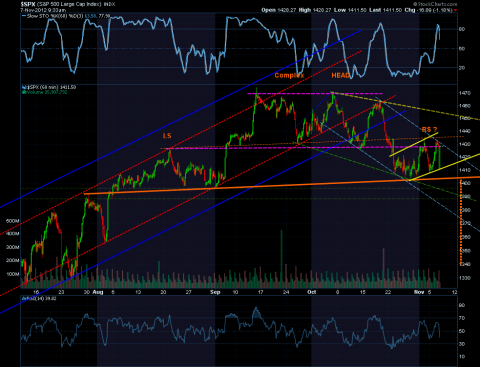The image size is (480, 367).
Task: Click the 1460 price axis label
Action: pos(465,106)
